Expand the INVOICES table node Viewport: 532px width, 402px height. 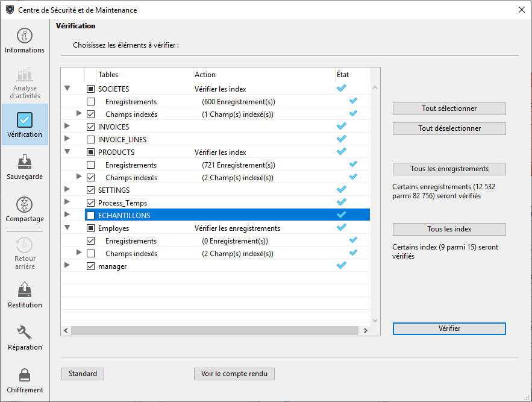coord(67,127)
